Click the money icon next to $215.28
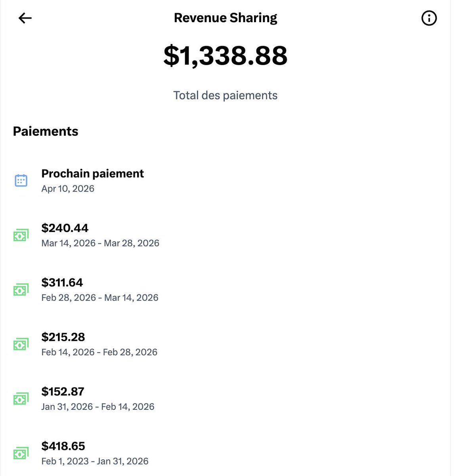 21,344
